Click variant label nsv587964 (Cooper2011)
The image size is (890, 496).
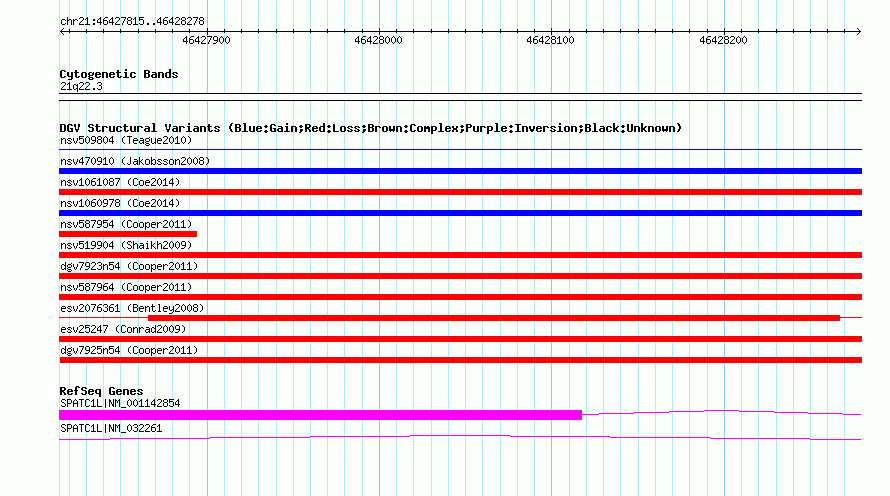(x=126, y=287)
